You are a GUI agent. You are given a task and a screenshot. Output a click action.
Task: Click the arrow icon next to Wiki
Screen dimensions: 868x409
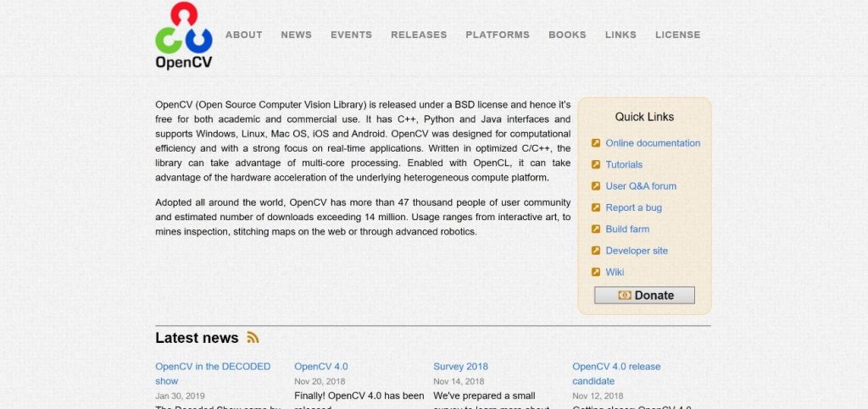[596, 272]
